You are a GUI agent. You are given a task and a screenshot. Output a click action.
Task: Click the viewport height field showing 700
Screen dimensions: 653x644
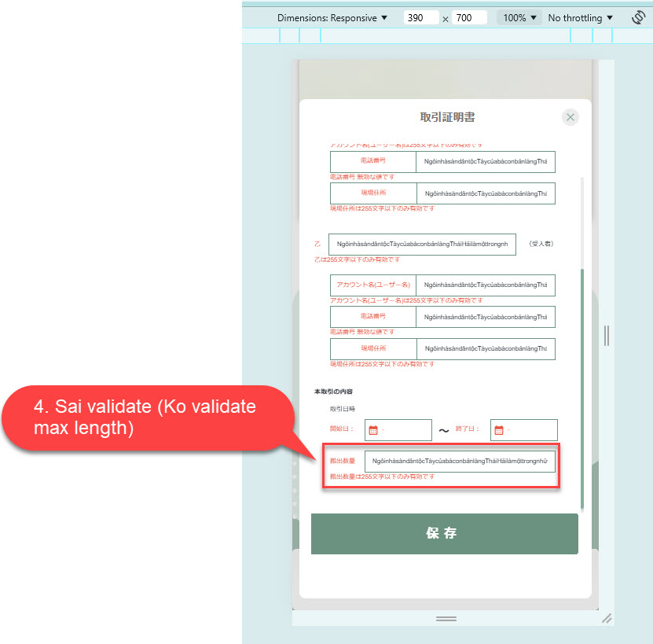(x=469, y=17)
